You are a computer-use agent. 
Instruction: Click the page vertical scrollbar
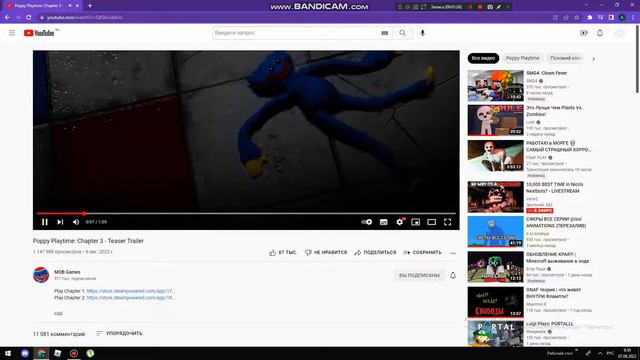(x=637, y=60)
